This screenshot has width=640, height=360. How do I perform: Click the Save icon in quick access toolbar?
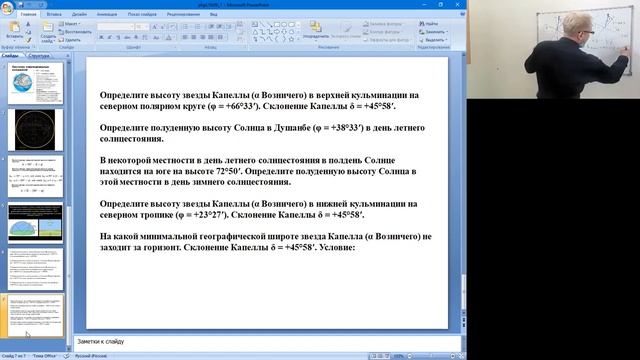pos(21,4)
